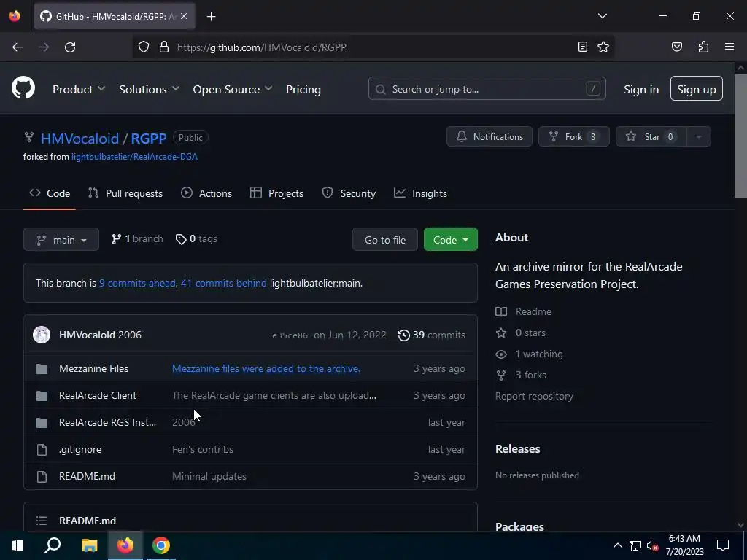Click the Go to file button
Viewport: 747px width, 560px height.
[x=385, y=239]
